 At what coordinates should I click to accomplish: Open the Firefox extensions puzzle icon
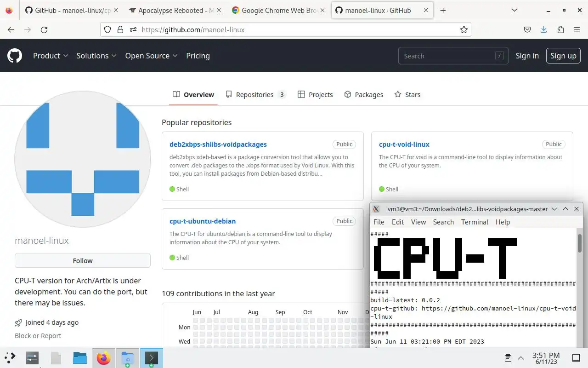pos(560,29)
